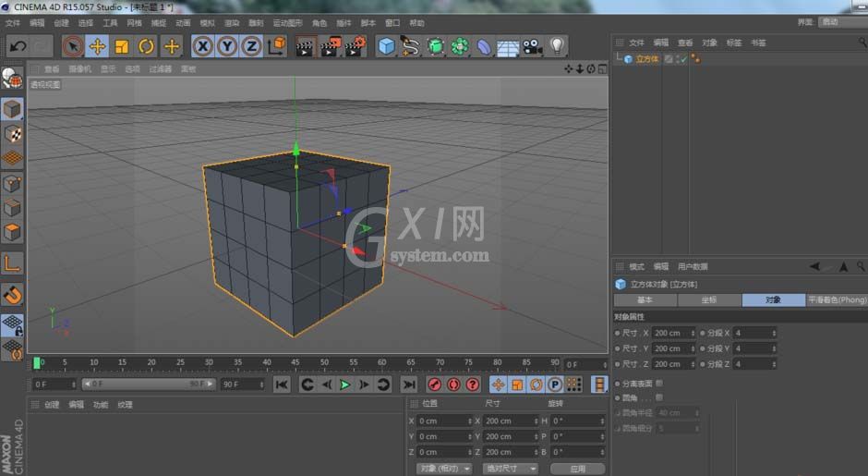The width and height of the screenshot is (868, 476).
Task: Click the red record keyframe button
Action: 435,384
